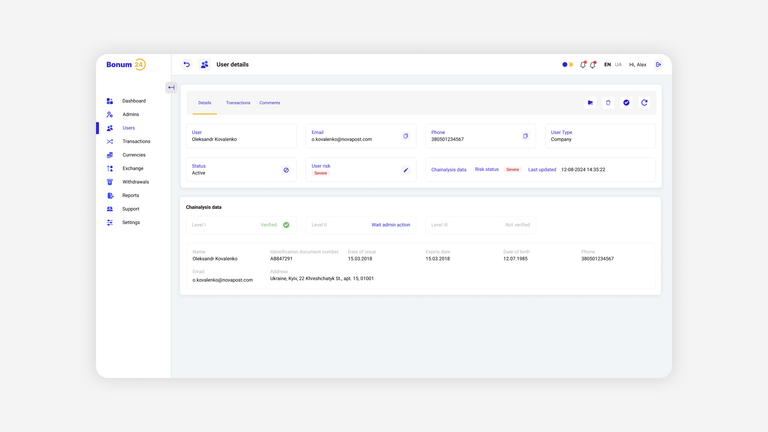The width and height of the screenshot is (768, 432).
Task: Click the logout icon next to Hi, Alex
Action: (x=658, y=65)
